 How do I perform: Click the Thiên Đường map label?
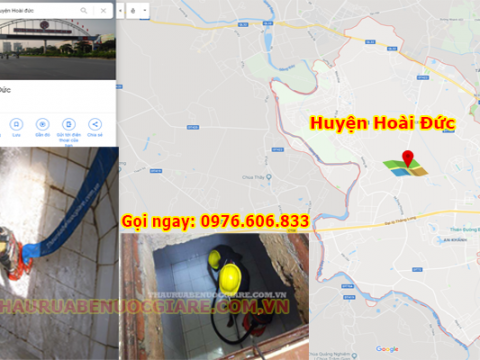coord(465,229)
